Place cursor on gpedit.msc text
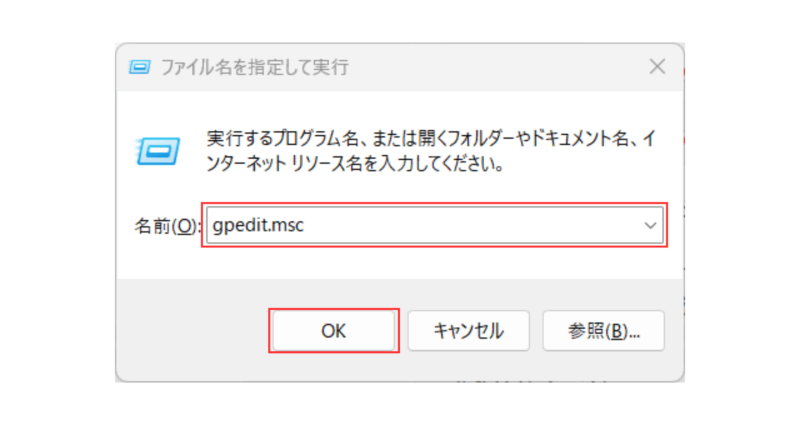Screen dimensions: 800x425 click(258, 225)
